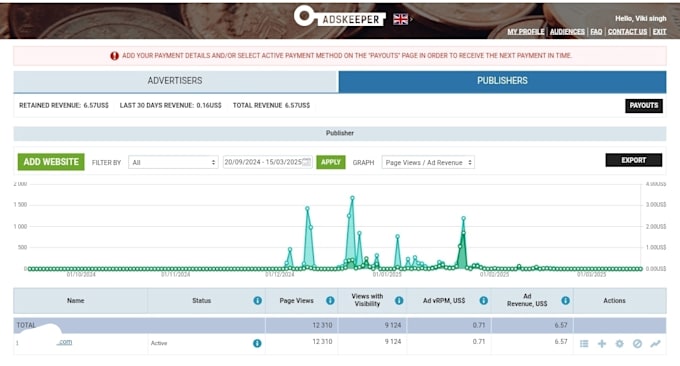Image resolution: width=680 pixels, height=366 pixels.
Task: Click the highest chart peak in late December
Action: 353,198
